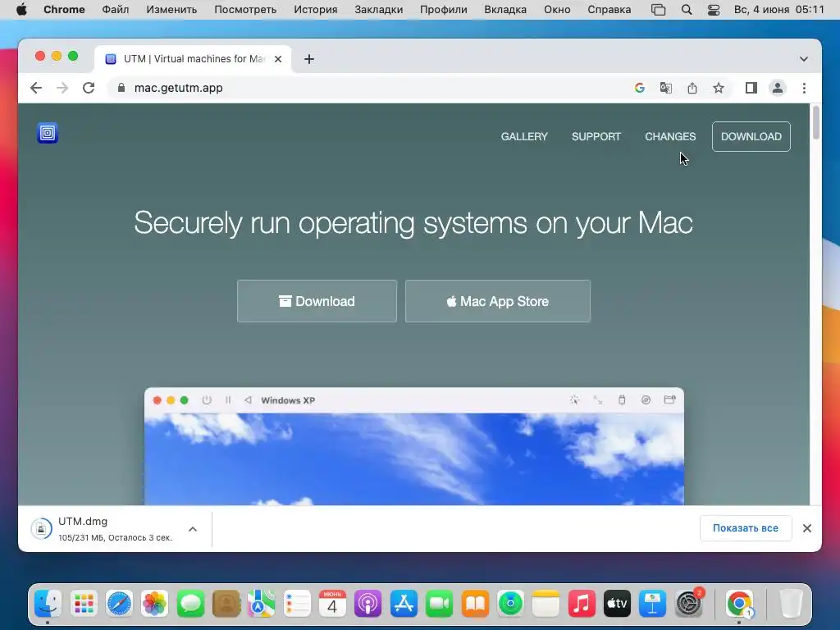840x630 pixels.
Task: Click the Chrome icon in the Dock
Action: [740, 604]
